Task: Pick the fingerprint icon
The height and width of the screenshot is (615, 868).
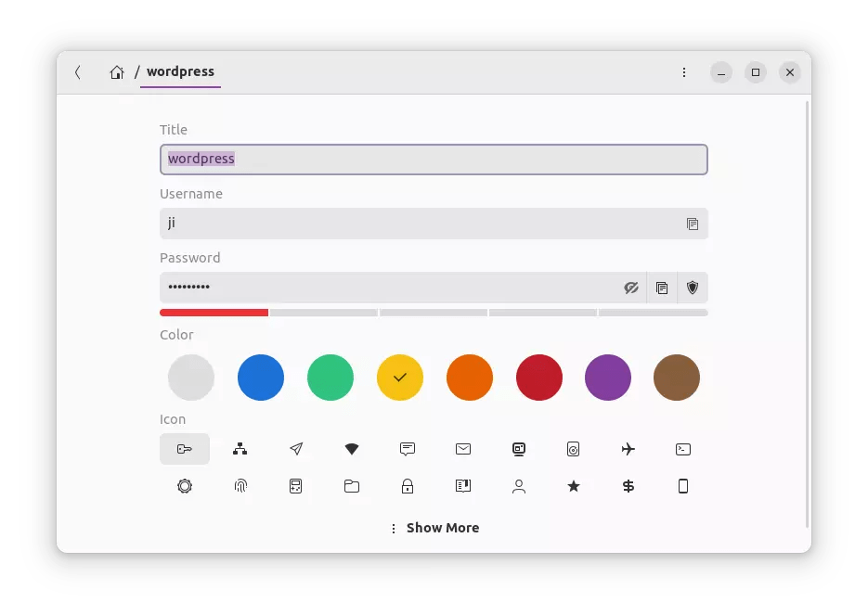Action: click(x=240, y=486)
